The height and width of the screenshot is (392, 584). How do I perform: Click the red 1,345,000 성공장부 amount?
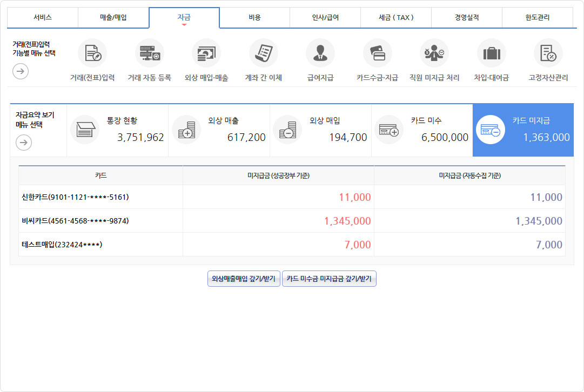347,221
